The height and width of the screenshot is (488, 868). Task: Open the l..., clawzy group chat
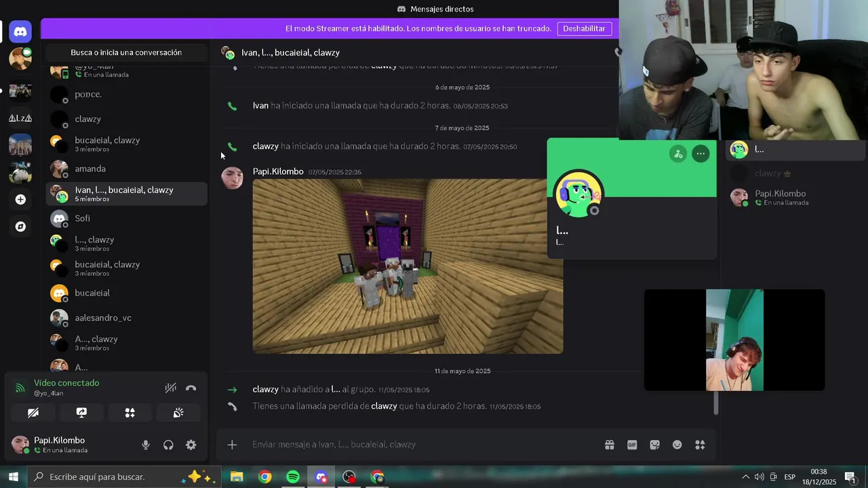coord(126,243)
